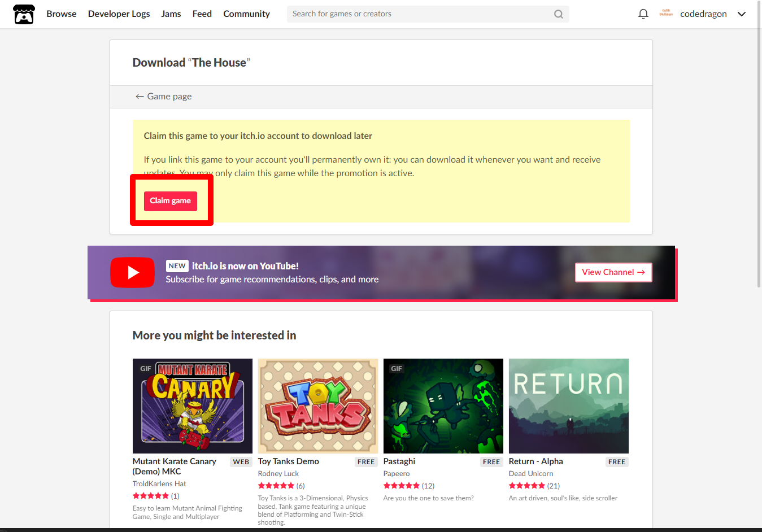The image size is (762, 532).
Task: Open the Community page
Action: pyautogui.click(x=246, y=14)
